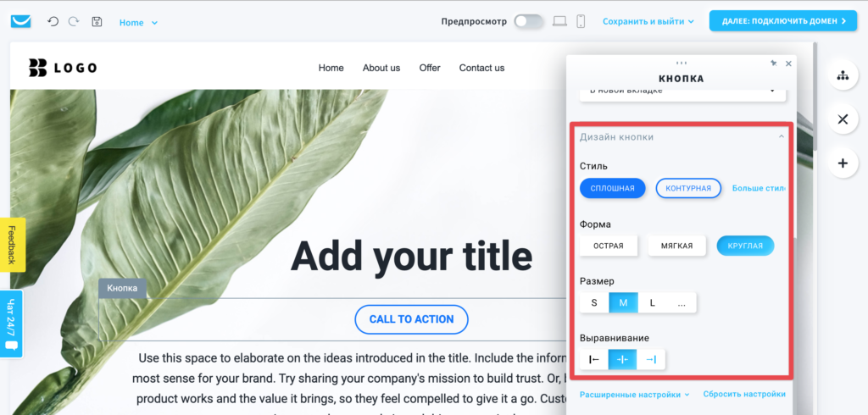Pin the Кнопка panel
This screenshot has width=868, height=415.
[x=774, y=64]
